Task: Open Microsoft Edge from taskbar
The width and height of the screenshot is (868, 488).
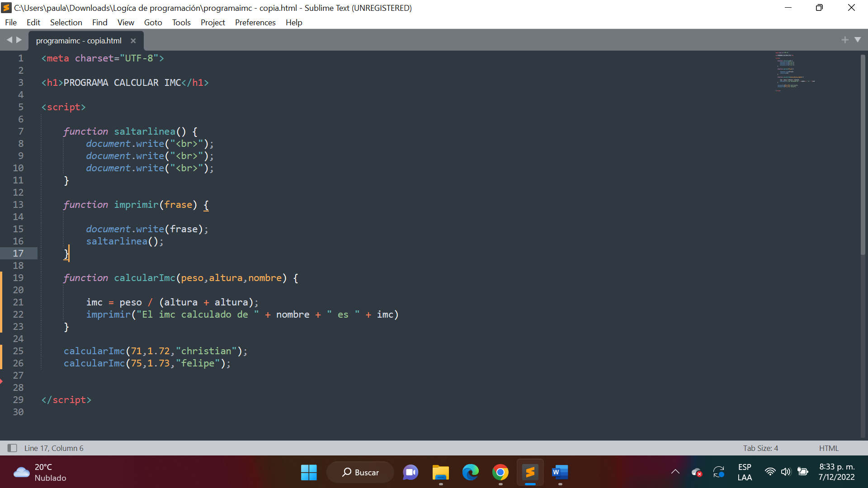Action: [x=470, y=472]
